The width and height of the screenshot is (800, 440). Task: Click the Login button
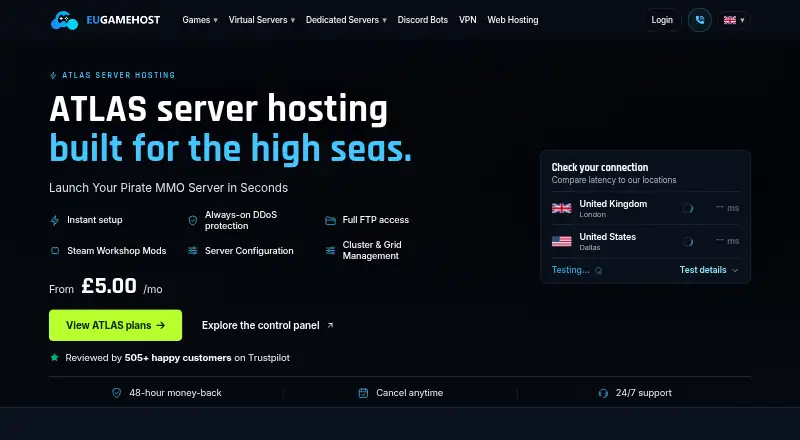[x=662, y=20]
